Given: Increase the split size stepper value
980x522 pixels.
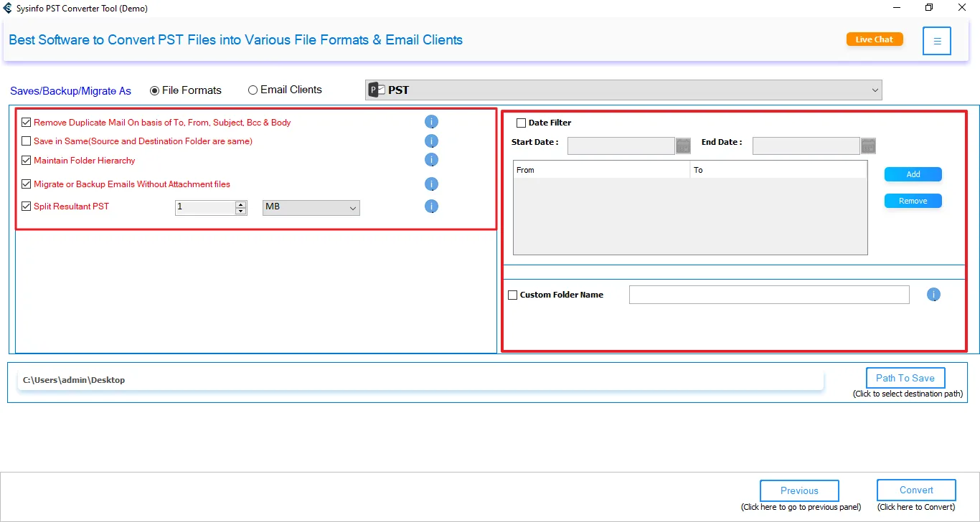Looking at the screenshot, I should coord(241,204).
